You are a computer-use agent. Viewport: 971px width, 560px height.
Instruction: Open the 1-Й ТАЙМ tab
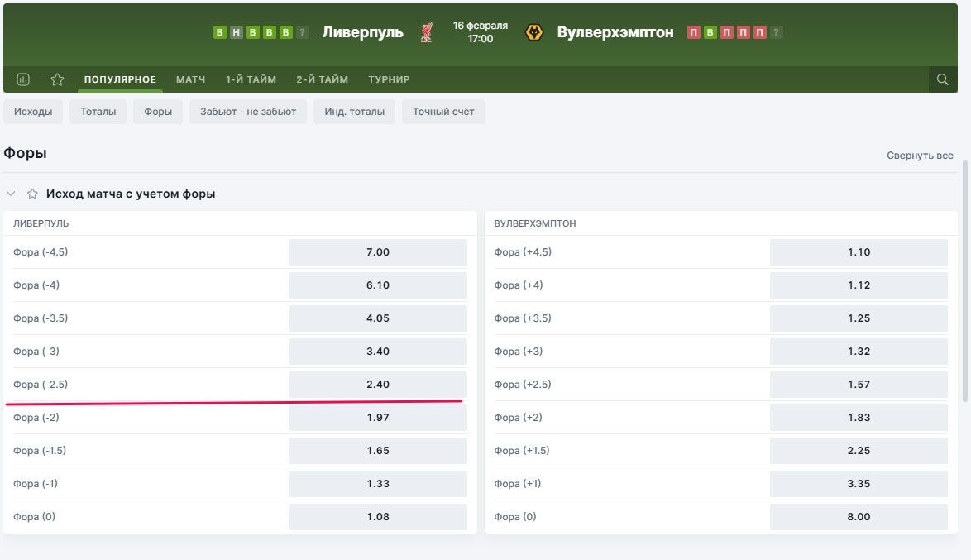(251, 79)
